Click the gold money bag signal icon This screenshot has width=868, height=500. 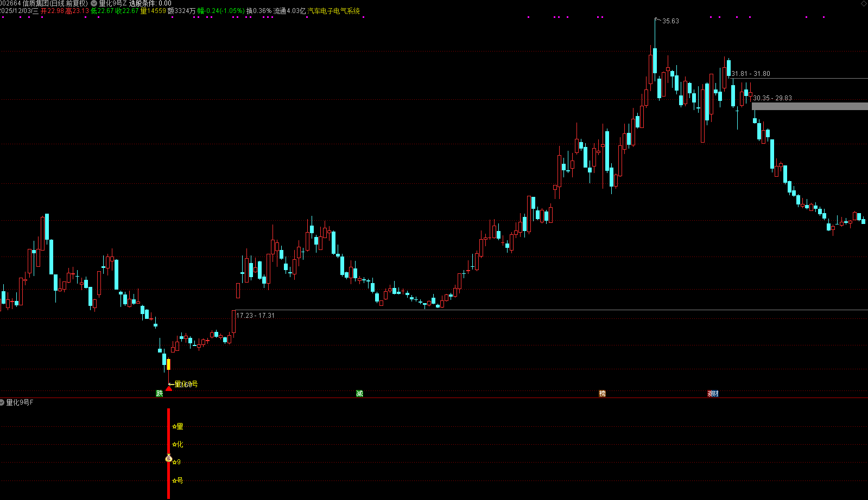click(x=168, y=458)
